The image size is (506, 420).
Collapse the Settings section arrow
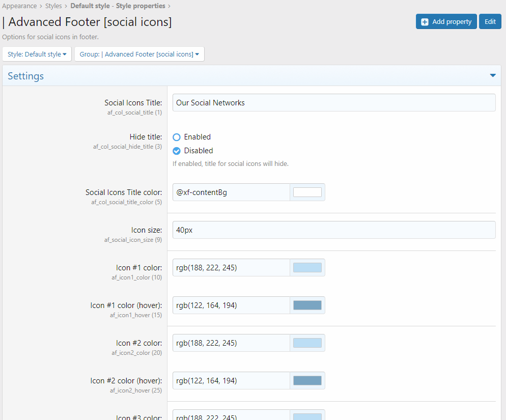(x=492, y=76)
